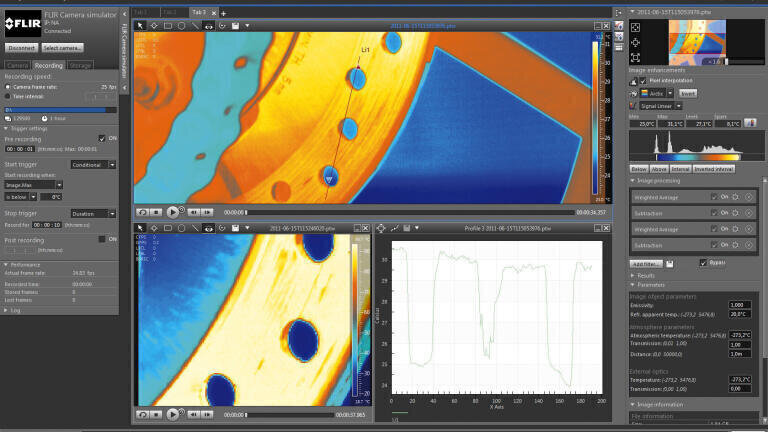768x432 pixels.
Task: Toggle On checkbox for second Subtraction filter
Action: [x=714, y=245]
